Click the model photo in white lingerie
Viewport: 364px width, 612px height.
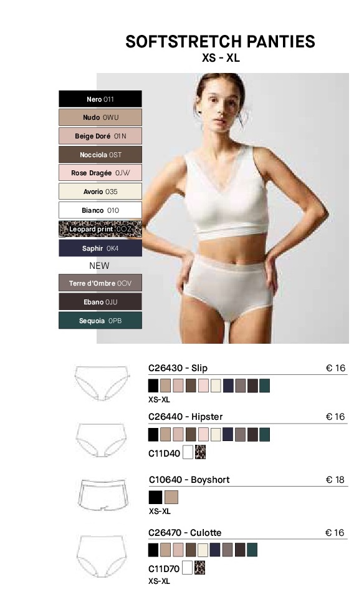click(x=223, y=208)
